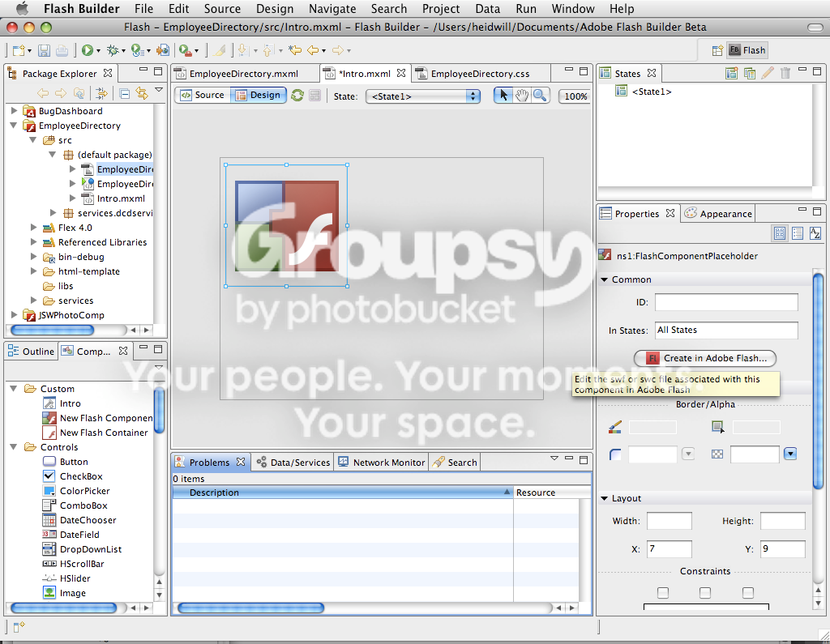Viewport: 830px width, 644px height.
Task: Click the ID input field
Action: (x=726, y=302)
